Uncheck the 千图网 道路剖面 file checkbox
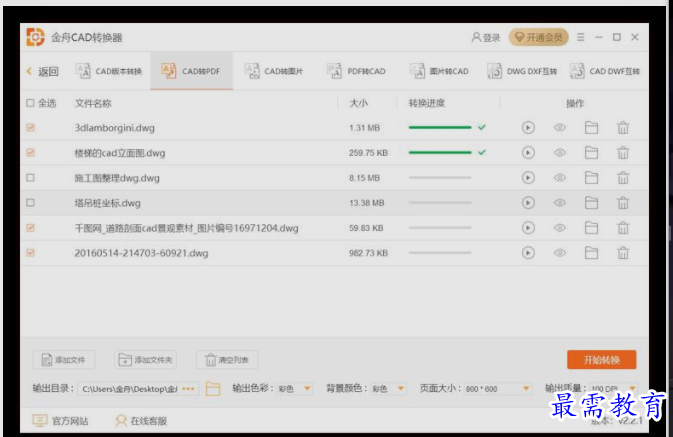The image size is (673, 437). (x=30, y=228)
